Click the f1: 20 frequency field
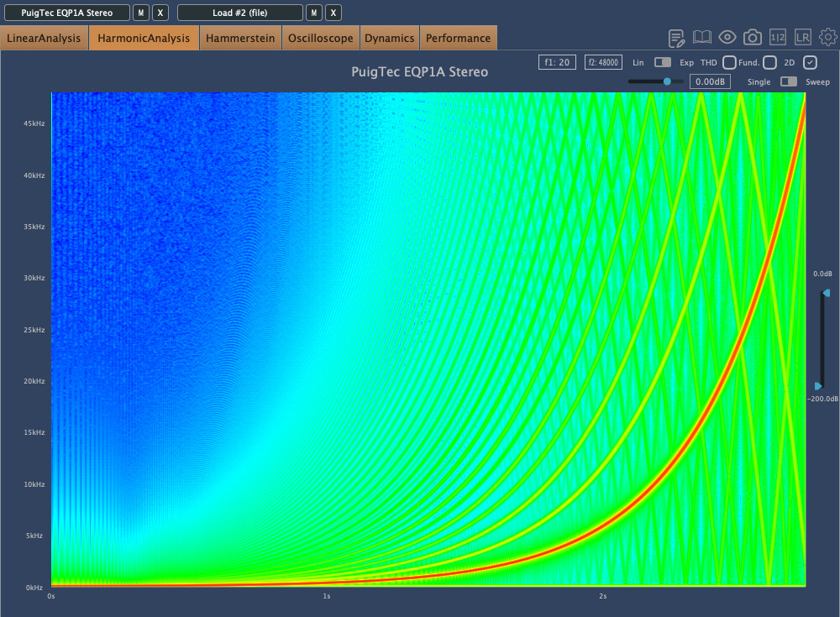The height and width of the screenshot is (617, 840). coord(557,62)
